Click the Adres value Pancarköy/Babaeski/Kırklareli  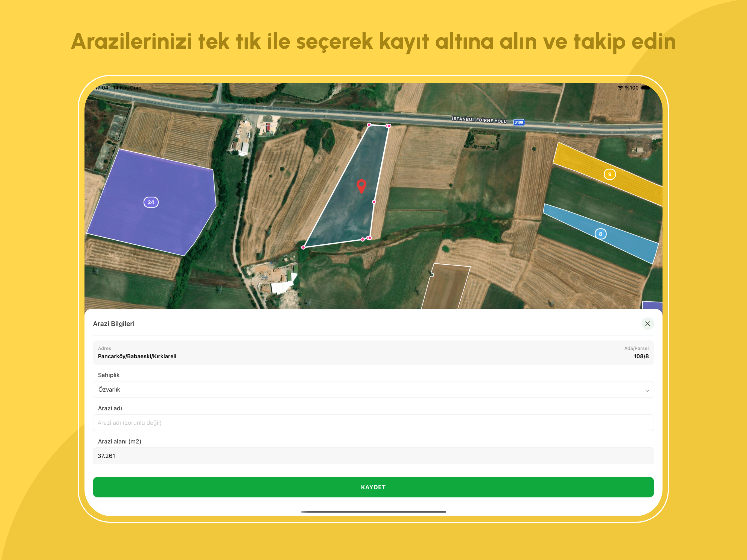click(x=137, y=356)
